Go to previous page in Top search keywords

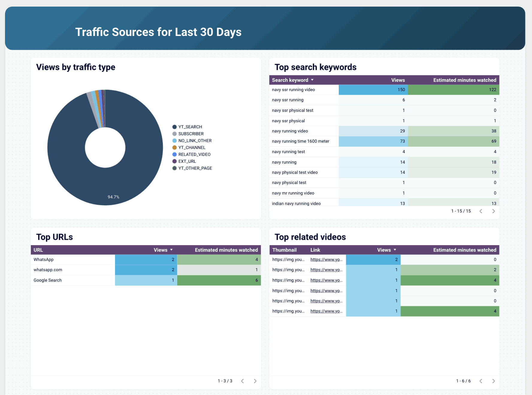(x=481, y=211)
